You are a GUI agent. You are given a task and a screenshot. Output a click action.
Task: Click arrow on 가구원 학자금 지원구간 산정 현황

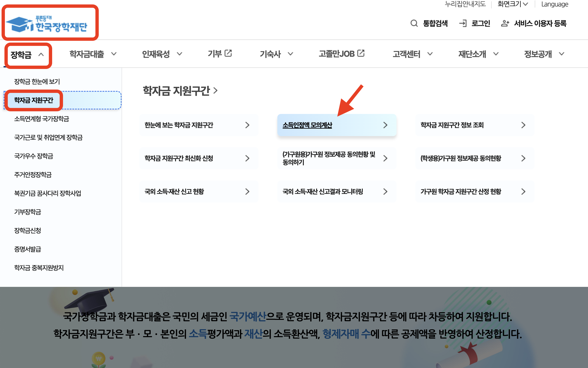[523, 192]
